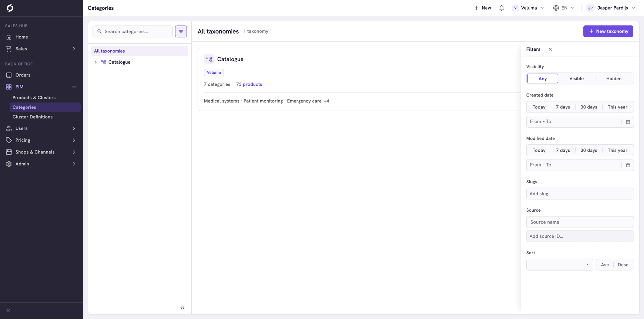Screen dimensions: 644x319
Task: Click the PIM grid icon
Action: (x=9, y=87)
